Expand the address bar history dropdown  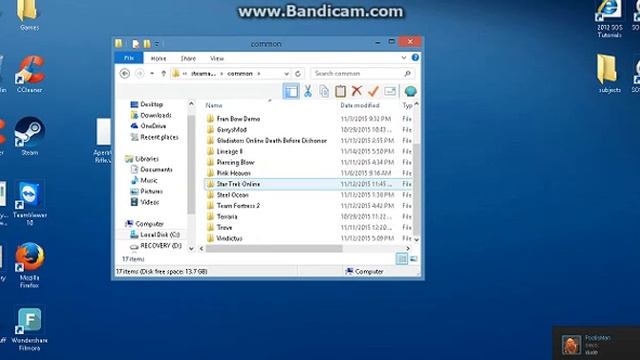287,73
